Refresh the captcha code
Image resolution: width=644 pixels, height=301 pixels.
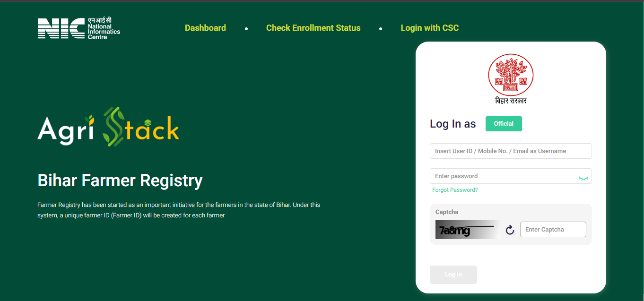point(510,230)
